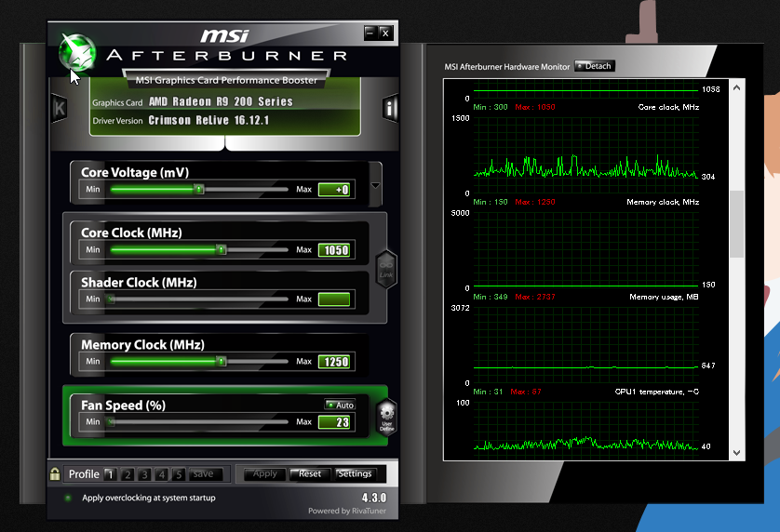The height and width of the screenshot is (532, 780).
Task: Click the Memory clock, MHz graph
Action: pyautogui.click(x=586, y=250)
